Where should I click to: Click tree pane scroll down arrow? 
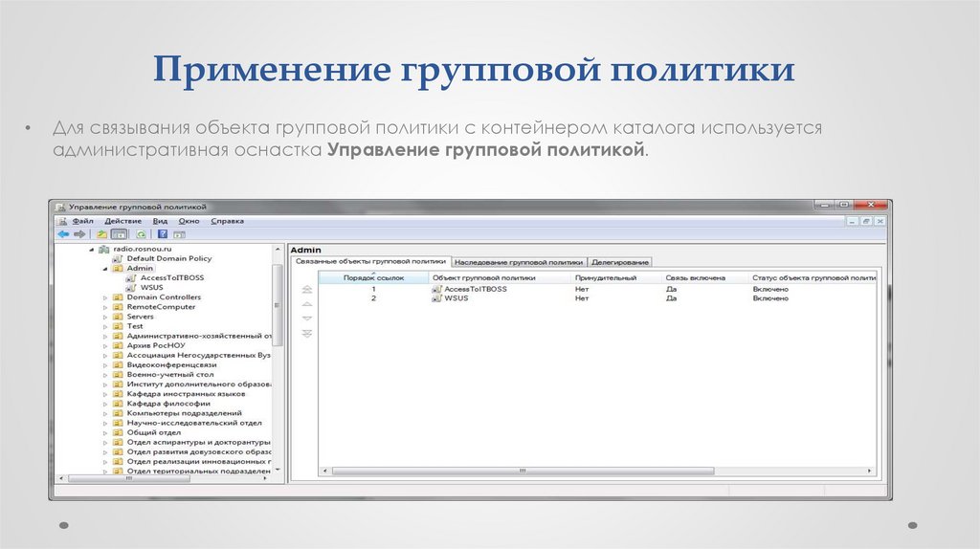pyautogui.click(x=278, y=470)
